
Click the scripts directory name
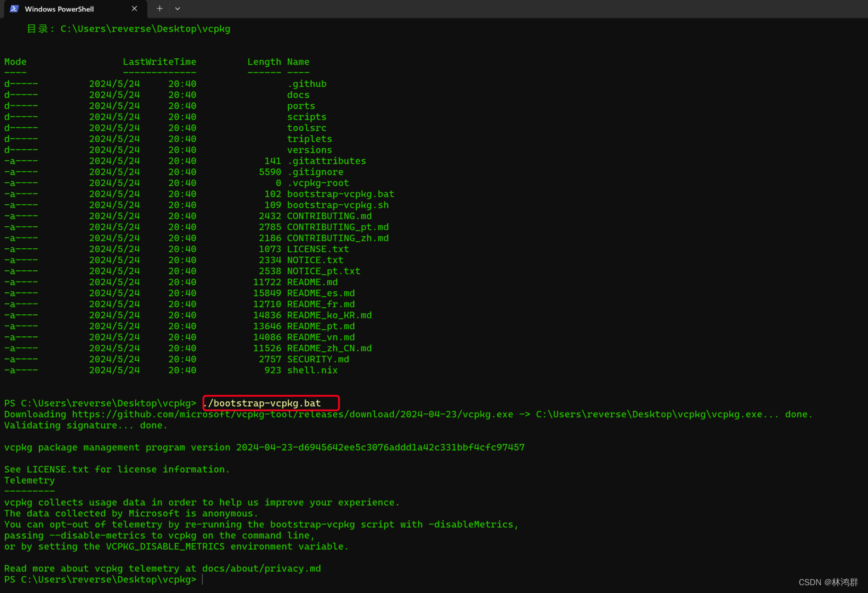(x=307, y=117)
